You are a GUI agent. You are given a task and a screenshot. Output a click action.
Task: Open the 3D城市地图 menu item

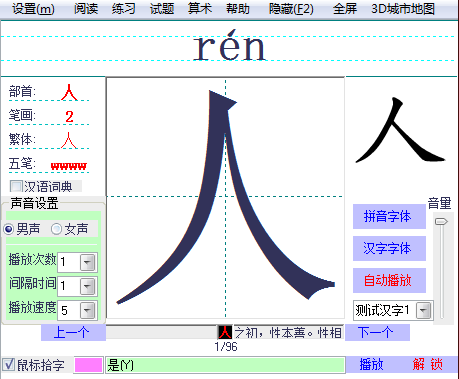coord(403,9)
